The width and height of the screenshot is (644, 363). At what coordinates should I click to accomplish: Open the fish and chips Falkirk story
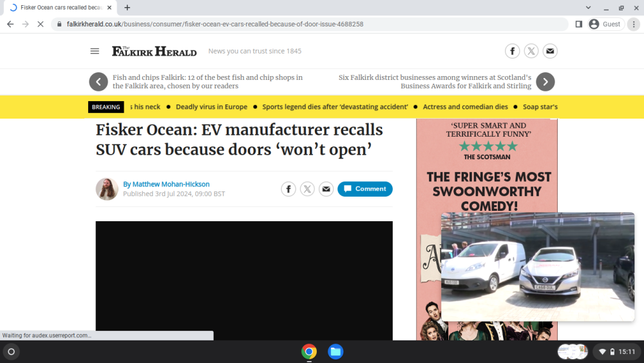[208, 82]
